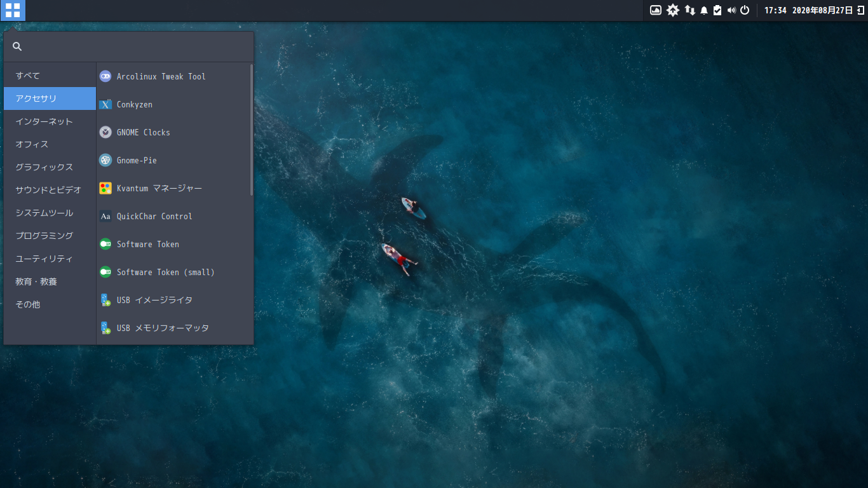Click the application menu grid icon

coord(13,10)
